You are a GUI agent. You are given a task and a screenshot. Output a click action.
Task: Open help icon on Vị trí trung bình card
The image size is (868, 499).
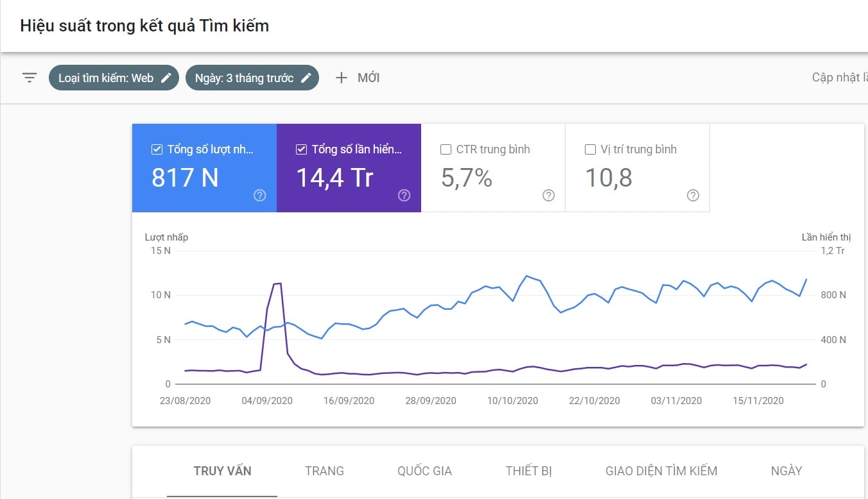693,196
